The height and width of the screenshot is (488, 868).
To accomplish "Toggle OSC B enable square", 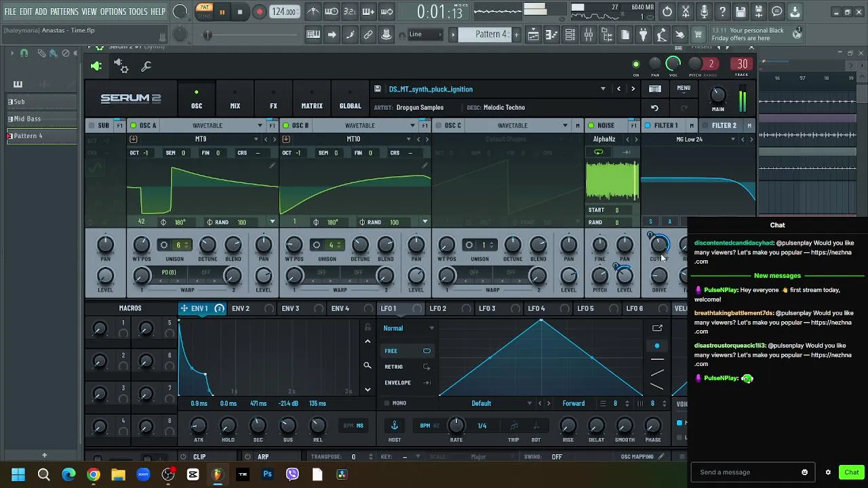I will pos(286,125).
